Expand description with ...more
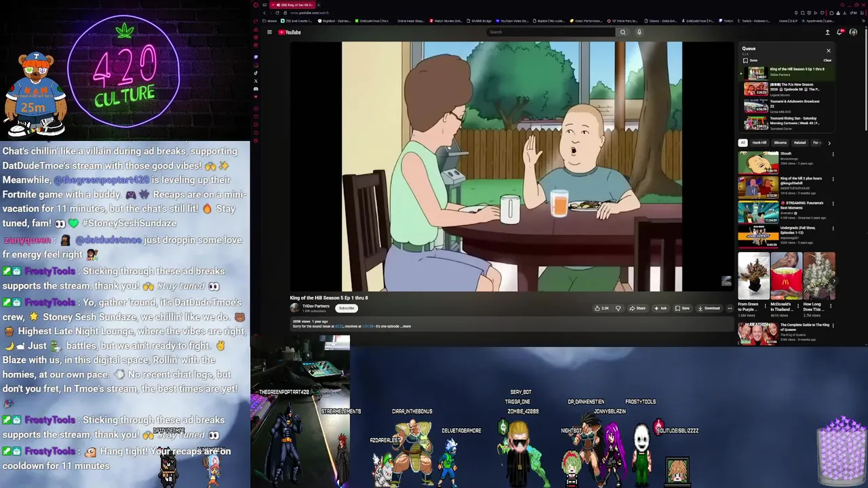Viewport: 868px width, 488px height. pos(406,326)
